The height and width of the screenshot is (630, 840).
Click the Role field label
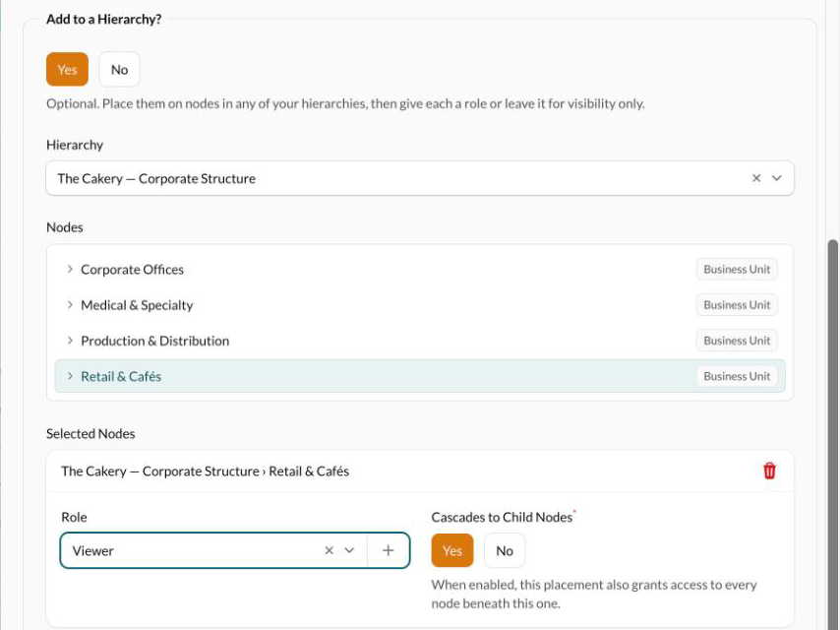point(74,517)
